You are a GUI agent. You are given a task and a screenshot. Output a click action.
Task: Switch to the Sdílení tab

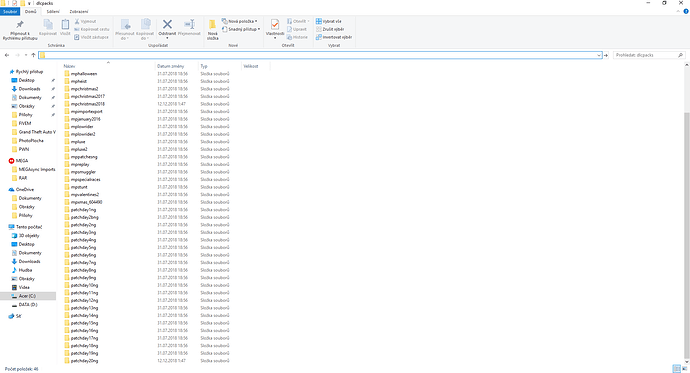(x=53, y=11)
